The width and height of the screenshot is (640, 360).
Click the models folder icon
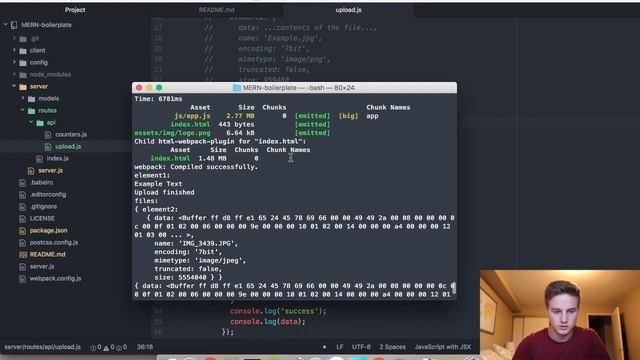coord(32,99)
